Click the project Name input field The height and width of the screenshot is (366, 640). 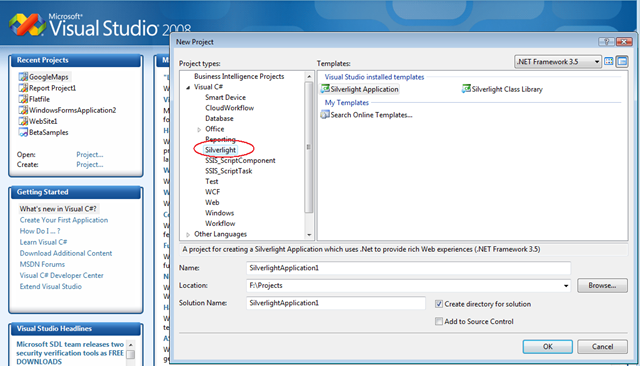[409, 268]
